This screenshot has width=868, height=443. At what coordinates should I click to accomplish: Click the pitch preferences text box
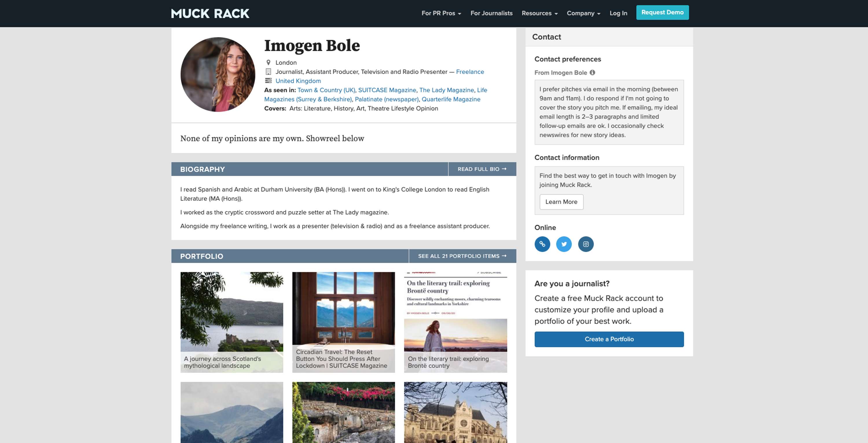[x=609, y=112]
